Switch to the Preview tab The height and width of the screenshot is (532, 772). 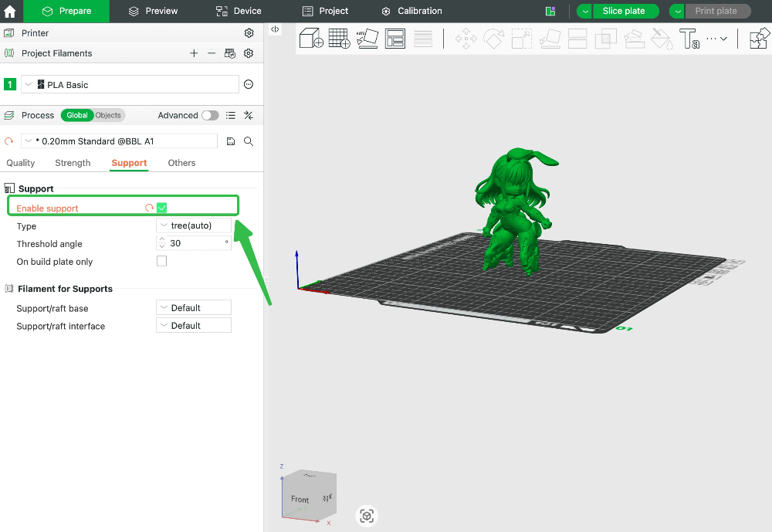[154, 11]
